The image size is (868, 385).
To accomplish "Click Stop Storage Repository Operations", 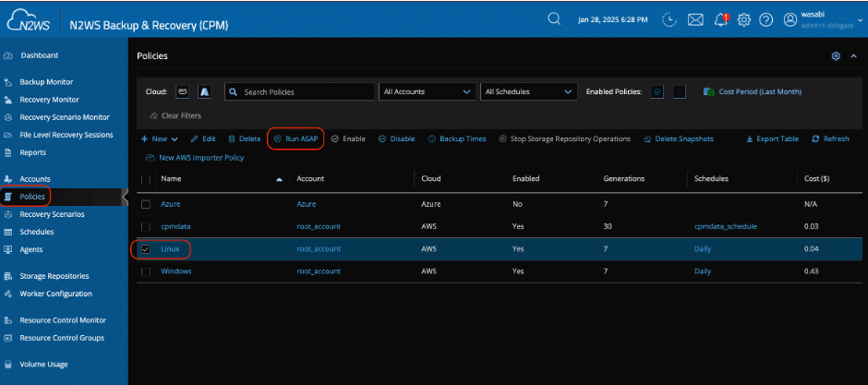I will coord(564,138).
